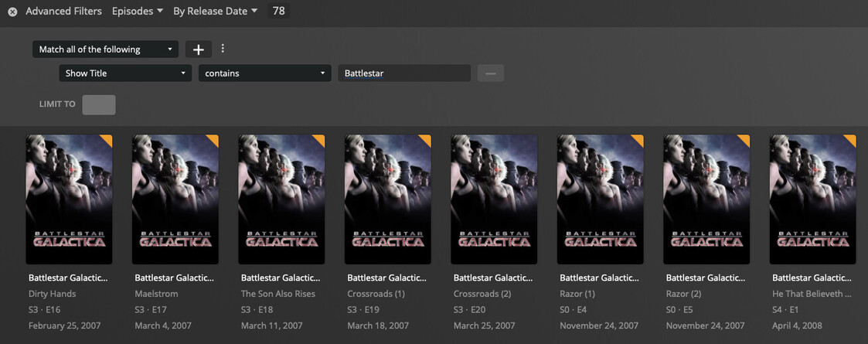Open The Son Also Rises poster
868x344 pixels.
point(281,199)
